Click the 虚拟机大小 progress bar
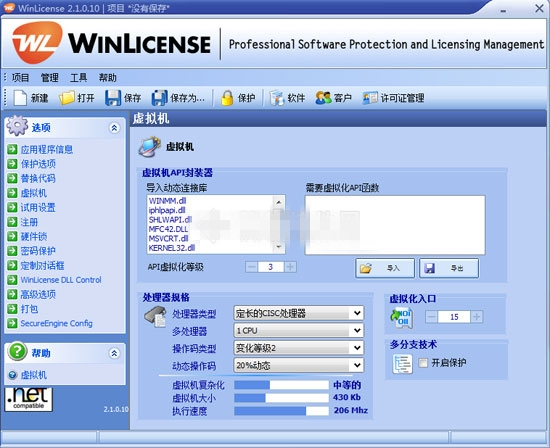The image size is (550, 448). point(281,398)
